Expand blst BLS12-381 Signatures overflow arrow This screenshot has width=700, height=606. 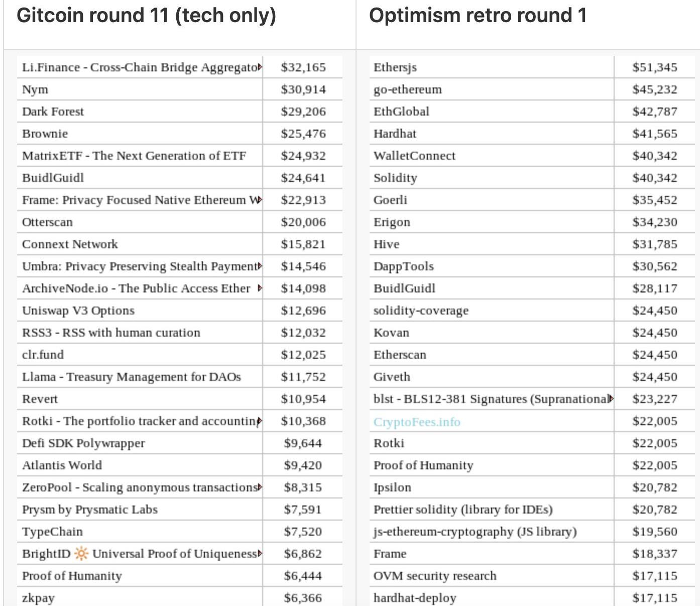[x=611, y=399]
